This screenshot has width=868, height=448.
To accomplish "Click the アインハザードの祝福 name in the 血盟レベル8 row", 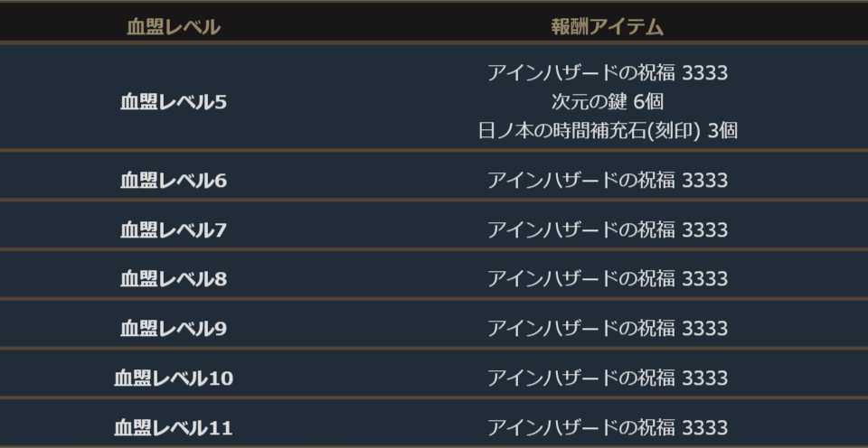I will (x=580, y=279).
